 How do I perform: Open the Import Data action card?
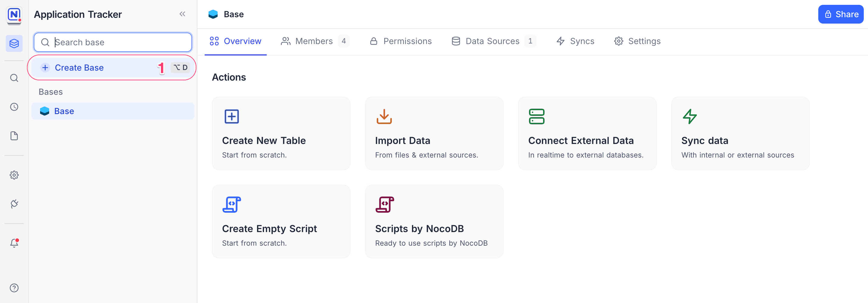pyautogui.click(x=434, y=134)
